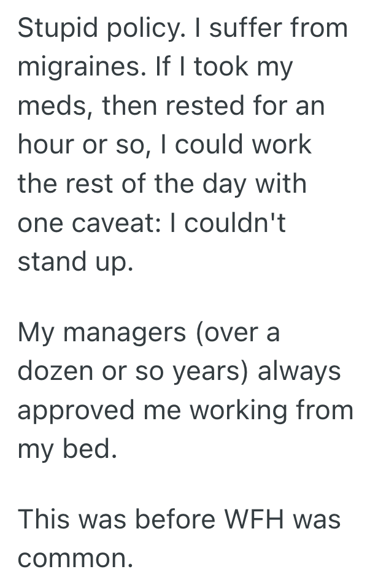Click the word "couldn't" in the first paragraph
This screenshot has height=588, width=378.
234,222
